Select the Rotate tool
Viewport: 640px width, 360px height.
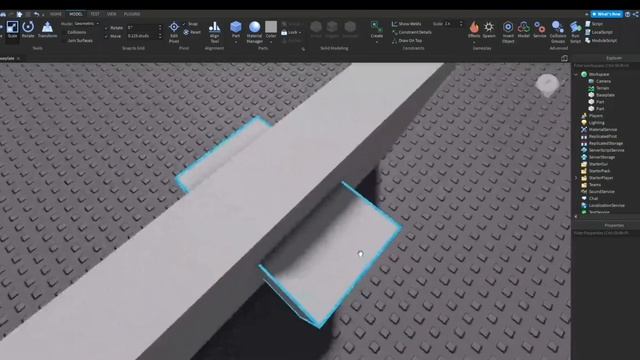coord(28,30)
